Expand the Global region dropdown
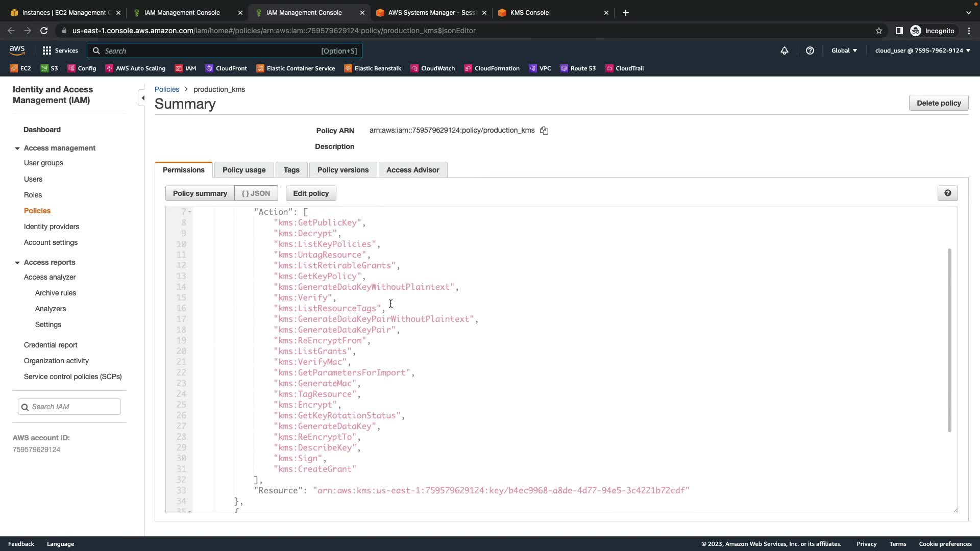The height and width of the screenshot is (551, 980). point(844,51)
